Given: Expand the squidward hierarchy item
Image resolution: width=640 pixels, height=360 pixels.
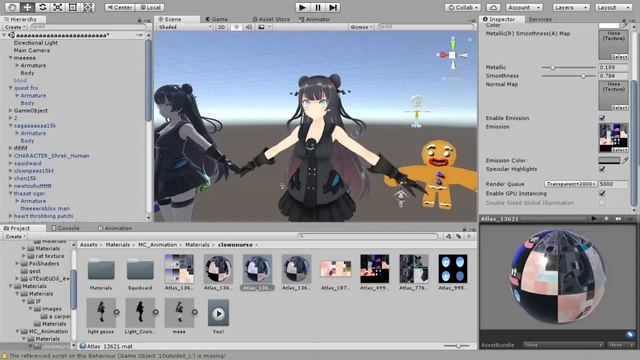Looking at the screenshot, I should click(x=11, y=163).
